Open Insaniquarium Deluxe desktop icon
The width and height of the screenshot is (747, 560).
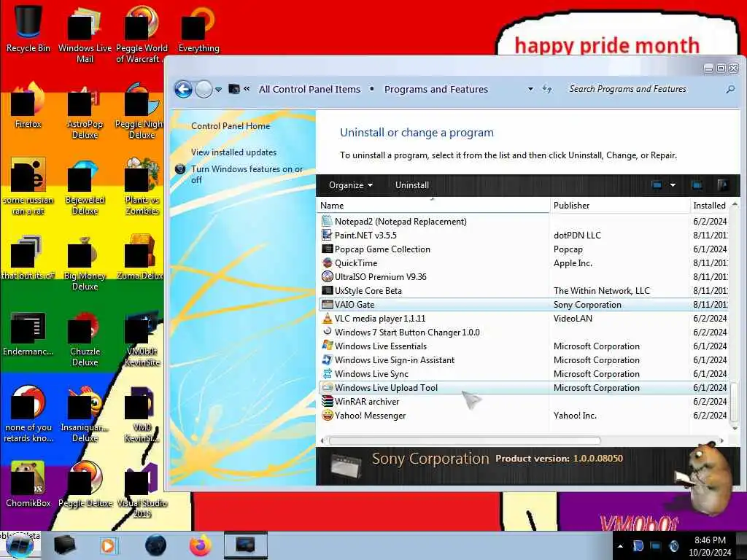coord(85,414)
